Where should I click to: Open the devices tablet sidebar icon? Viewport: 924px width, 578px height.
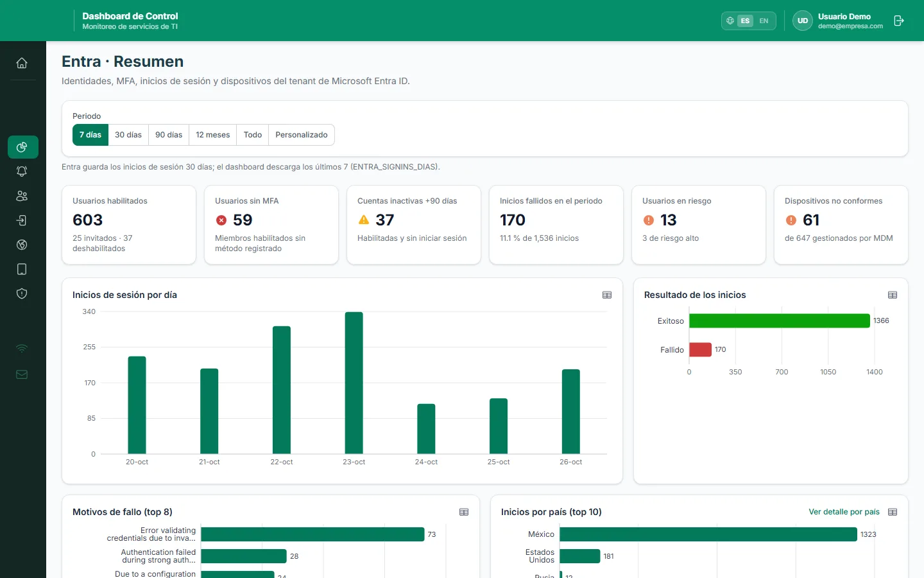coord(22,269)
